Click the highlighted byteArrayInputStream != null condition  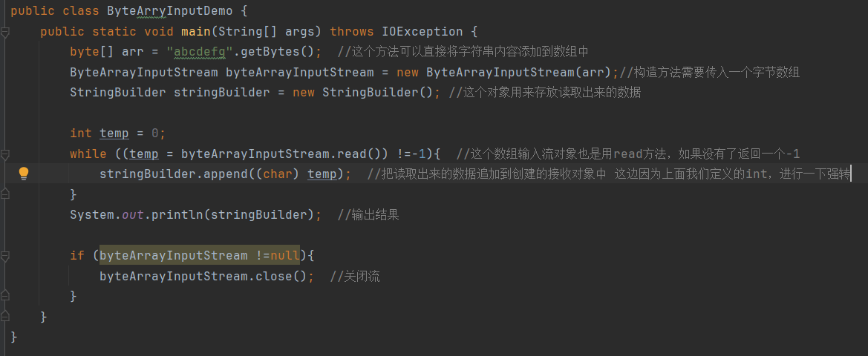pos(199,256)
